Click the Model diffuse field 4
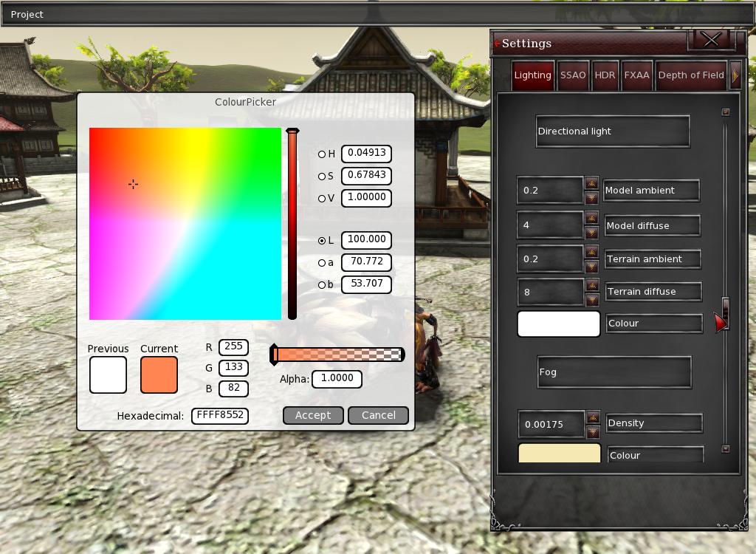The width and height of the screenshot is (756, 554). (x=550, y=225)
